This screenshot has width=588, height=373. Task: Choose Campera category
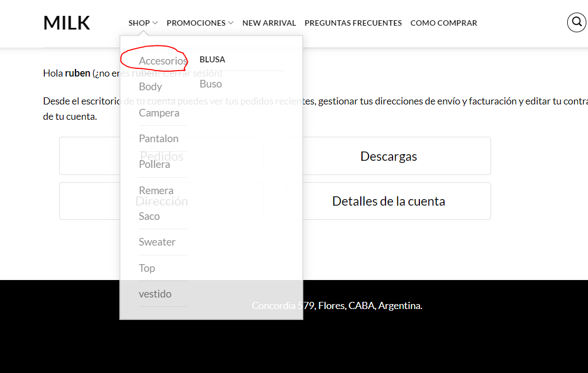click(x=159, y=113)
